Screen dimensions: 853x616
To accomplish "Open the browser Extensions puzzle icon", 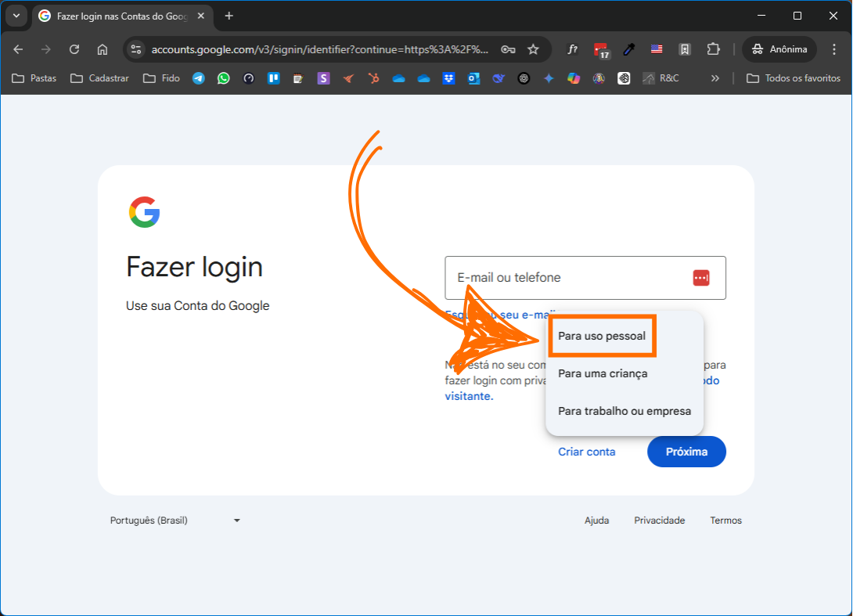I will (x=713, y=49).
